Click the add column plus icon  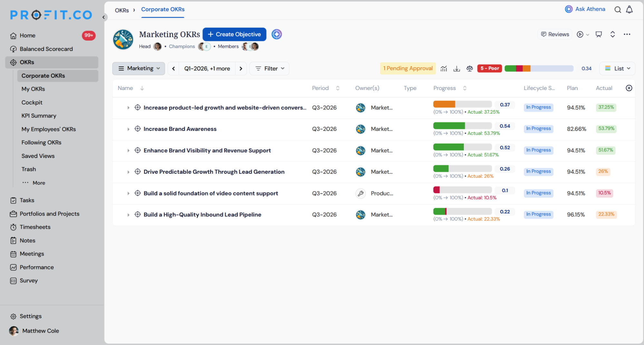pos(629,88)
